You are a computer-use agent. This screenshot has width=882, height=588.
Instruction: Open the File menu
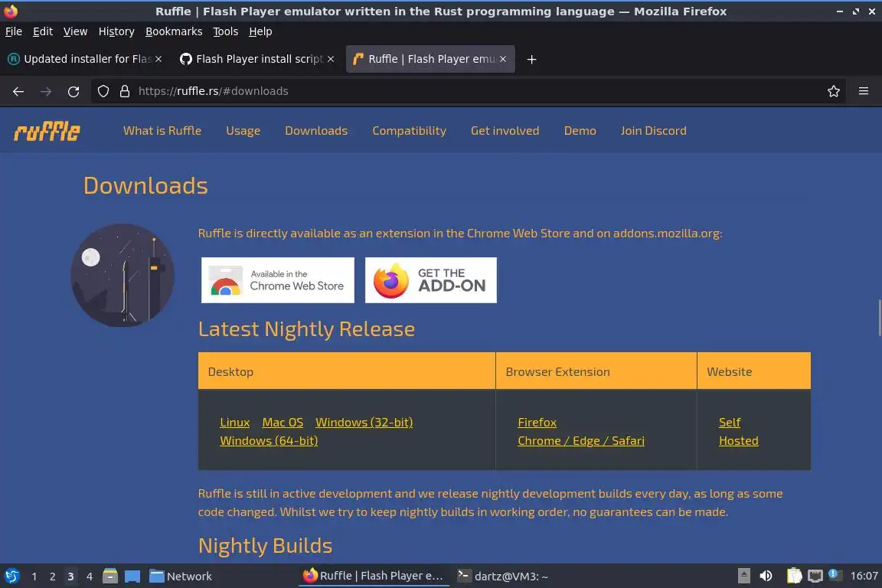(14, 31)
